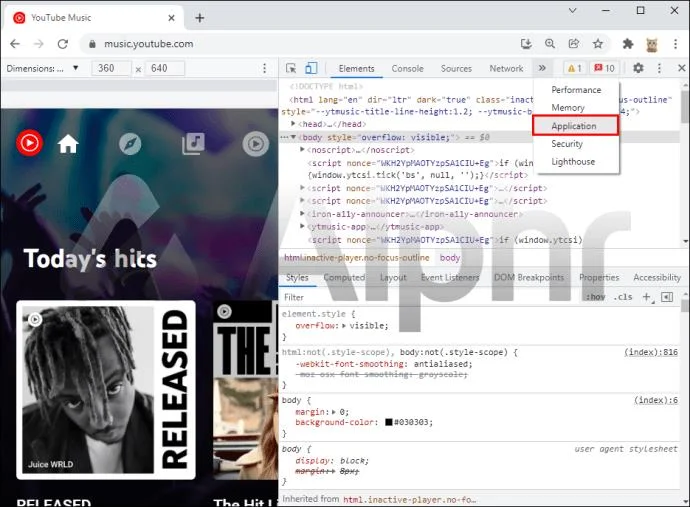Open the Layout pane tab
Viewport: 690px width, 507px height.
(x=393, y=278)
